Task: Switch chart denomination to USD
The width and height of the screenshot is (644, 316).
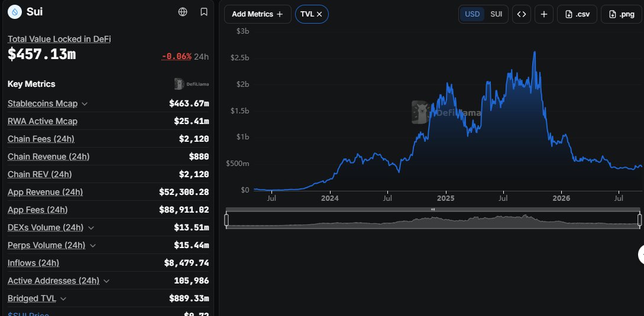Action: pos(472,14)
